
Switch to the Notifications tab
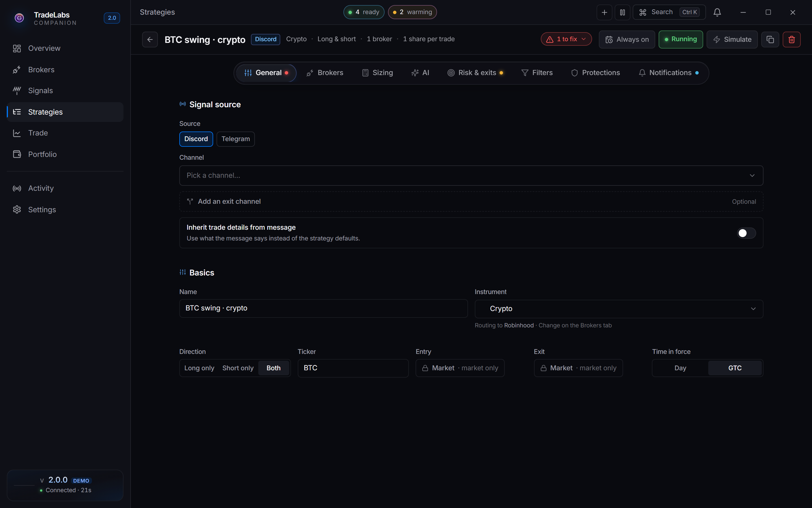point(668,73)
